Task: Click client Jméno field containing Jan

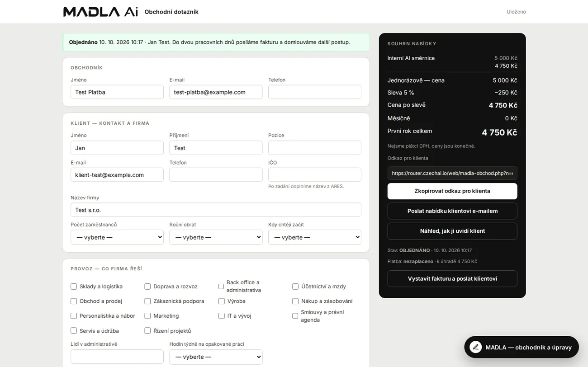Action: [117, 148]
